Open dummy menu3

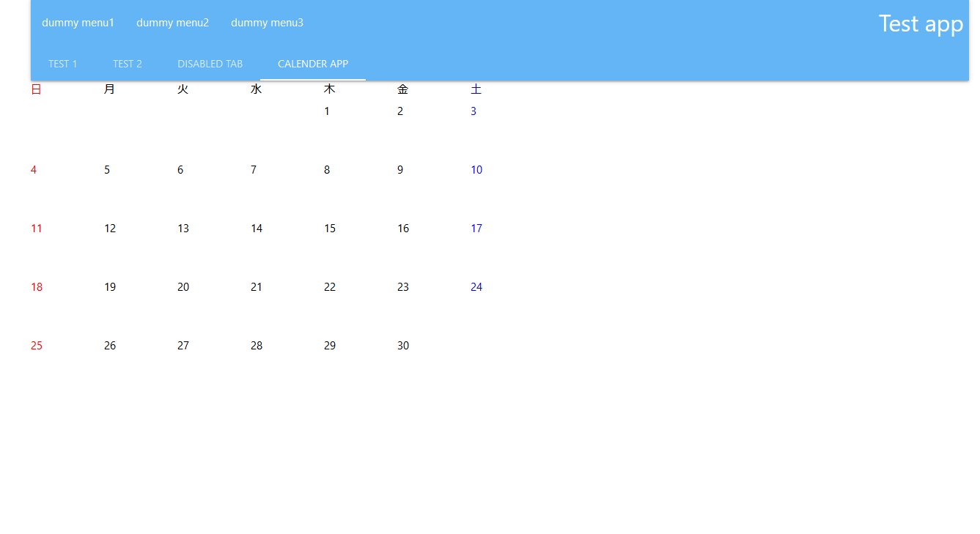tap(267, 23)
